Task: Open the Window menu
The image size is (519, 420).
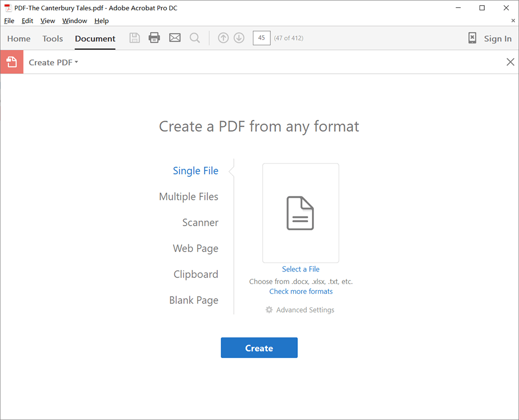Action: click(75, 21)
